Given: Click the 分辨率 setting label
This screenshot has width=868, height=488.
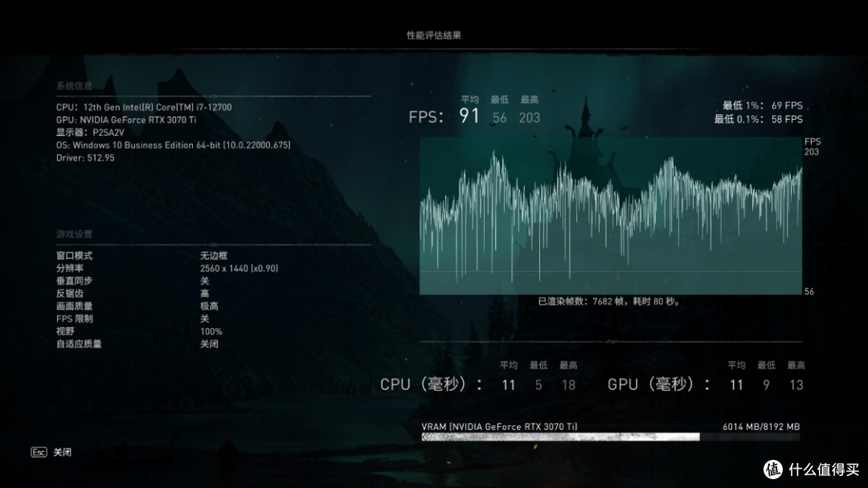Looking at the screenshot, I should (x=70, y=269).
